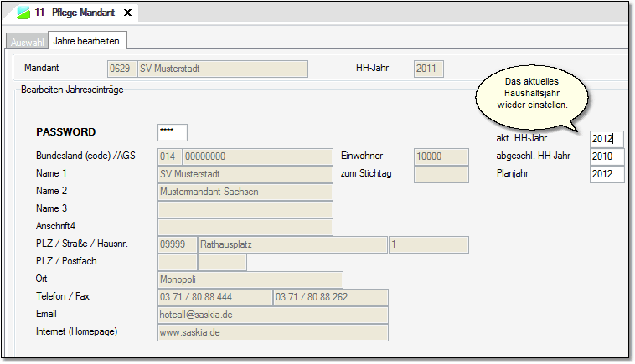Viewport: 635px width, 364px height.
Task: Select the Email field hotcall@saskia.de
Action: (272, 315)
